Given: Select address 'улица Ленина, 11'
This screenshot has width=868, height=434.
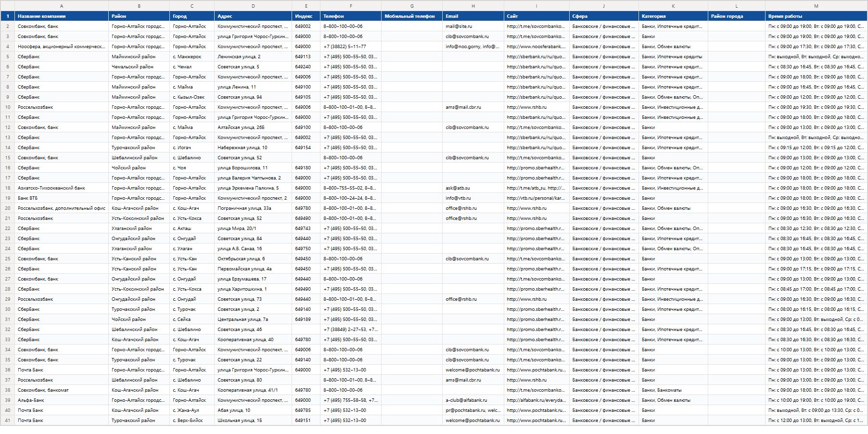Looking at the screenshot, I should coord(253,87).
